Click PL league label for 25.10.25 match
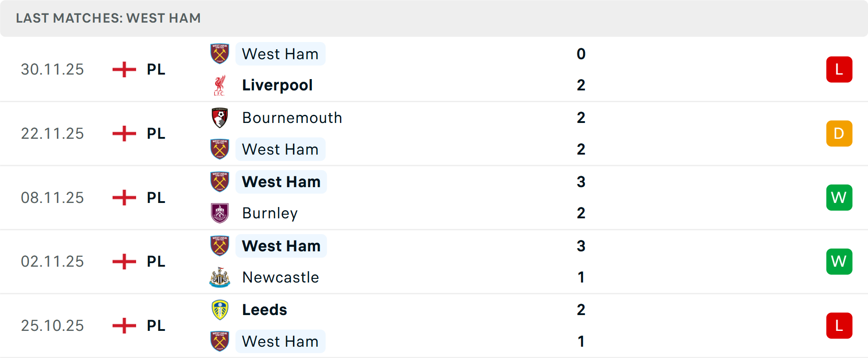This screenshot has height=358, width=868. pyautogui.click(x=156, y=326)
